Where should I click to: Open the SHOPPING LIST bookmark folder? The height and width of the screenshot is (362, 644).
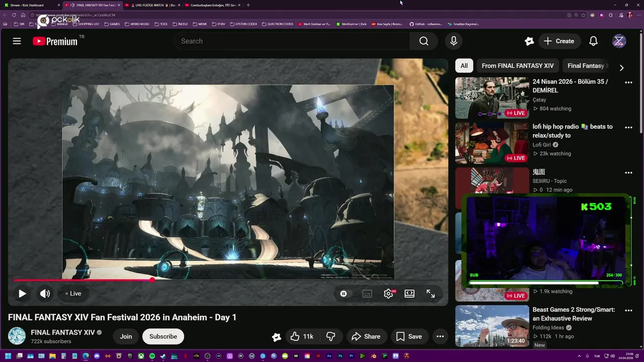[x=86, y=24]
